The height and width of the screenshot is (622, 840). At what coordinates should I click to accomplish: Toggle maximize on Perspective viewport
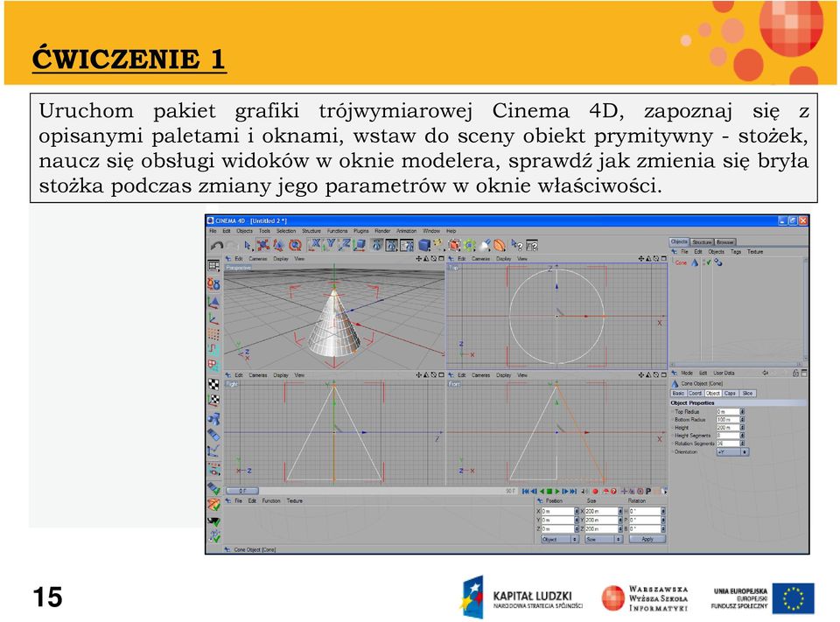click(x=441, y=259)
